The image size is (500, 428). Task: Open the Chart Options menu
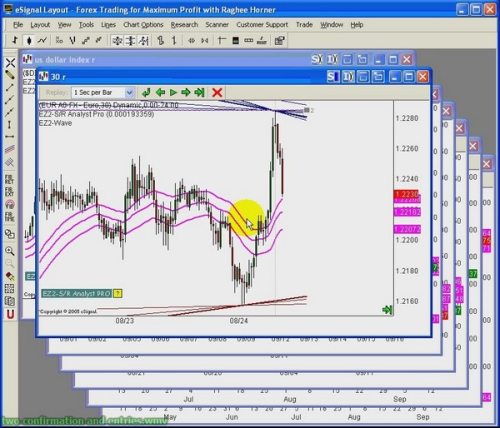pyautogui.click(x=143, y=25)
